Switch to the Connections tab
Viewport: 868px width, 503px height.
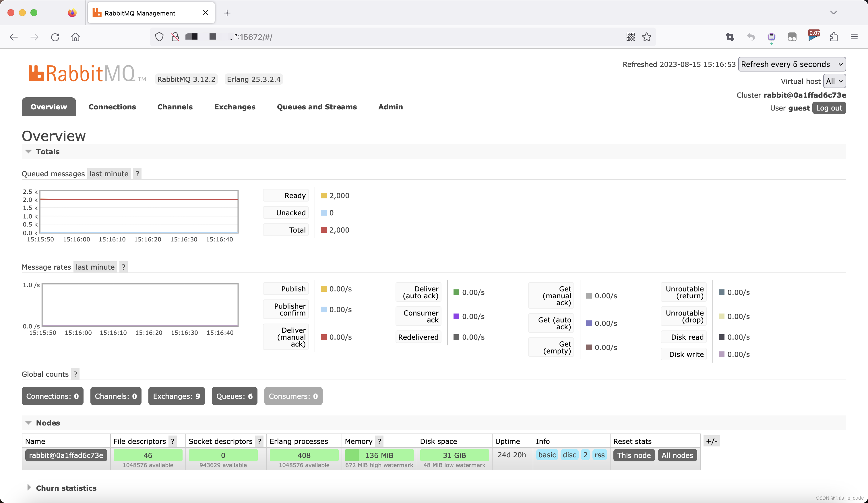pyautogui.click(x=112, y=107)
